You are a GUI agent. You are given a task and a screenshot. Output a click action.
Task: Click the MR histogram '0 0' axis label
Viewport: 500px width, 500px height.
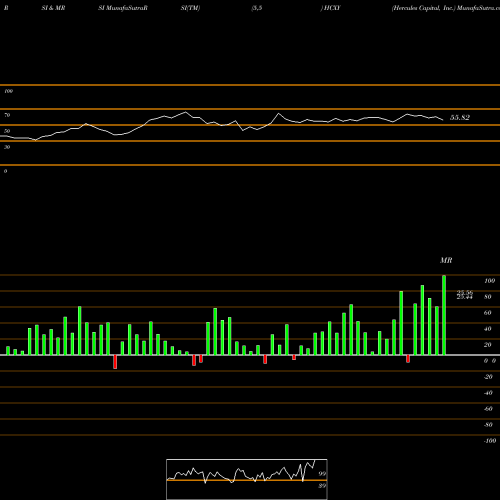tap(490, 361)
